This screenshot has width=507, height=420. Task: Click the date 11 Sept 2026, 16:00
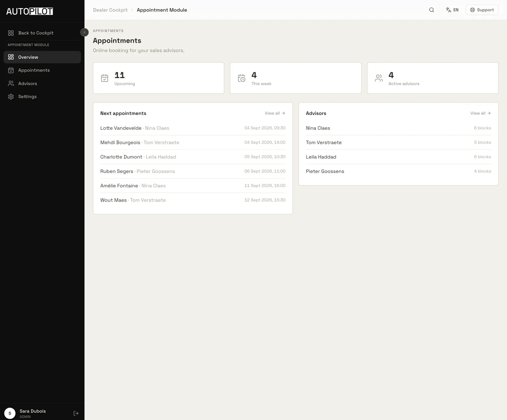[x=265, y=185]
